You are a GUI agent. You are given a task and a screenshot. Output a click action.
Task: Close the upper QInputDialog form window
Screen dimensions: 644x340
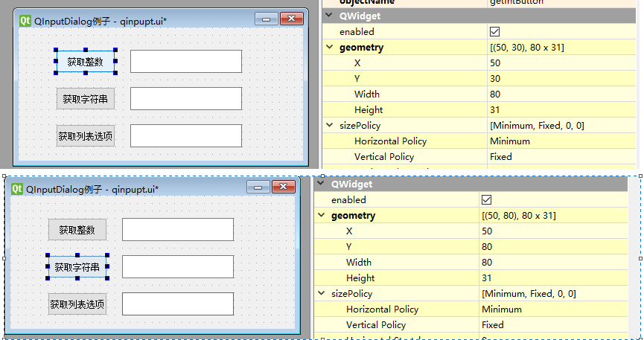point(291,20)
